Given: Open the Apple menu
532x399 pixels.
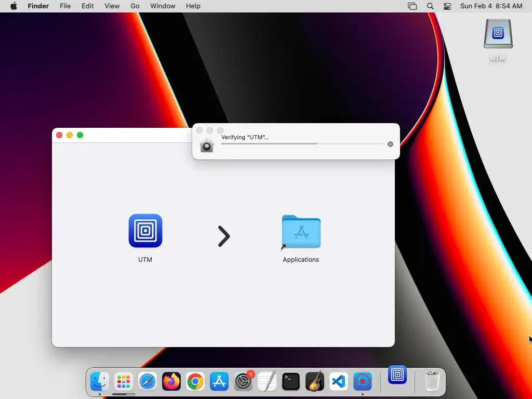Looking at the screenshot, I should (x=14, y=6).
